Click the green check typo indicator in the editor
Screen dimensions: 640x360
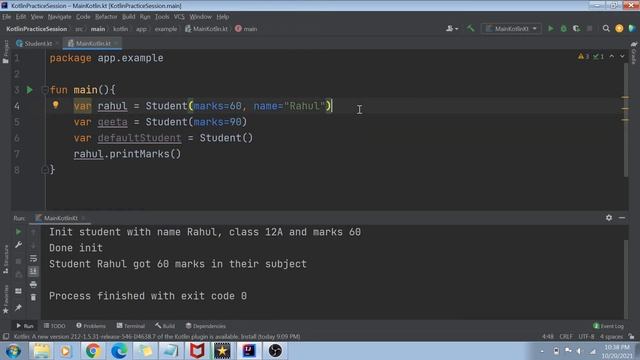(598, 56)
